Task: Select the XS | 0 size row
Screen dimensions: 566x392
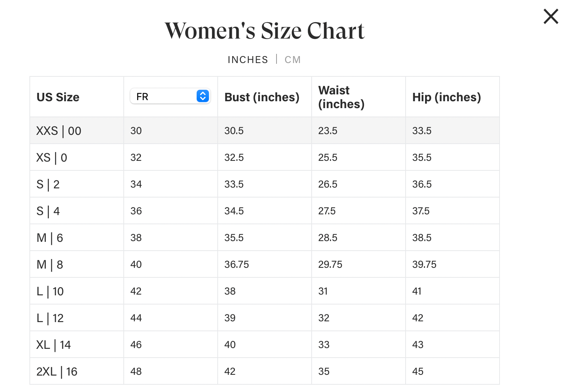Action: tap(52, 158)
